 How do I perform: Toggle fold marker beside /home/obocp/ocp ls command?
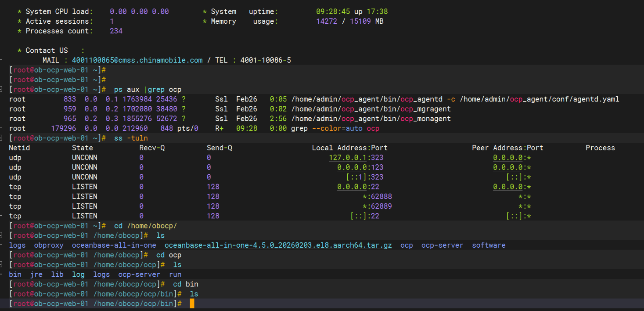pyautogui.click(x=2, y=264)
